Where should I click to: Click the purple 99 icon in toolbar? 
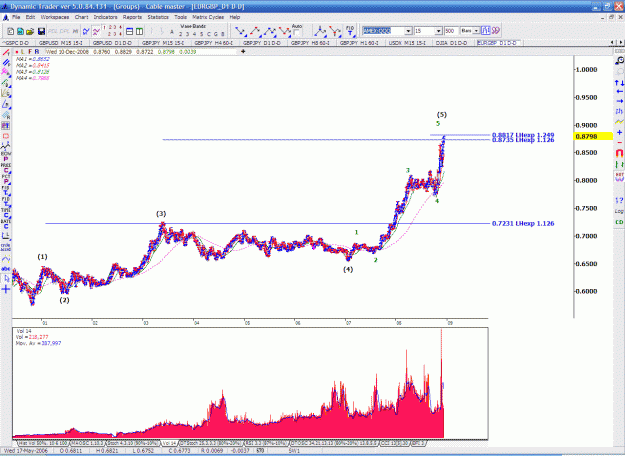[x=495, y=31]
